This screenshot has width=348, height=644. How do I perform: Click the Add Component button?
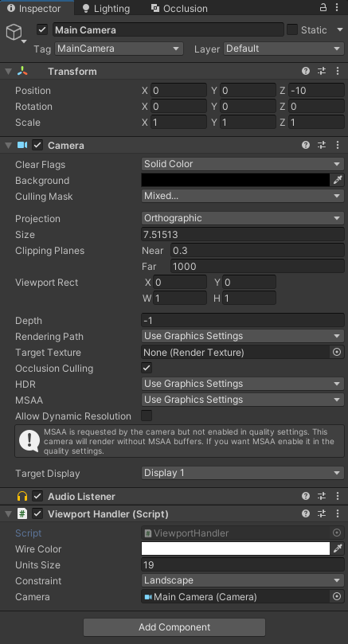(x=174, y=627)
